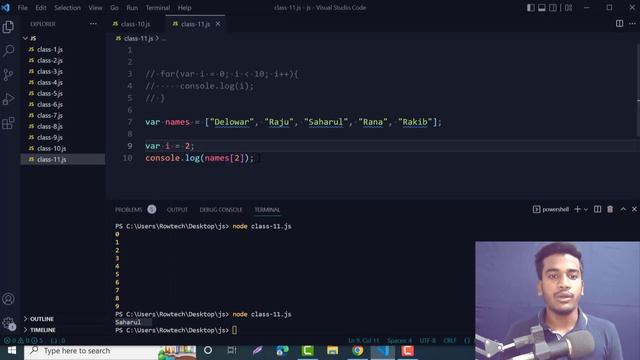The image size is (640, 360).
Task: Open Source Control view
Action: [8, 75]
